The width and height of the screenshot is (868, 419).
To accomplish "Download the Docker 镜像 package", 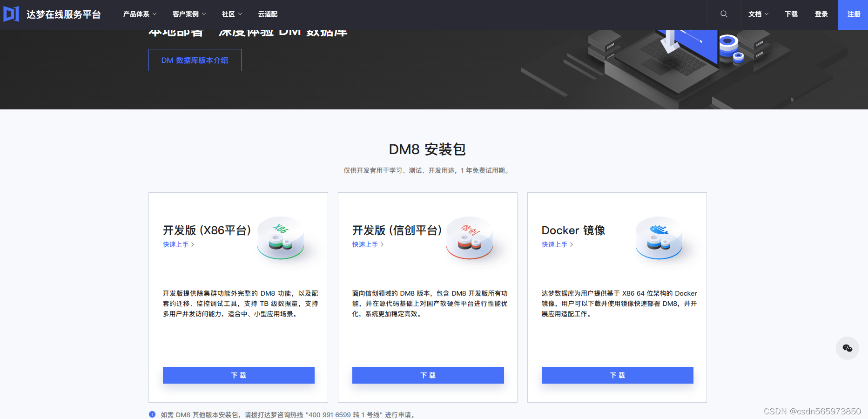I will click(x=618, y=375).
